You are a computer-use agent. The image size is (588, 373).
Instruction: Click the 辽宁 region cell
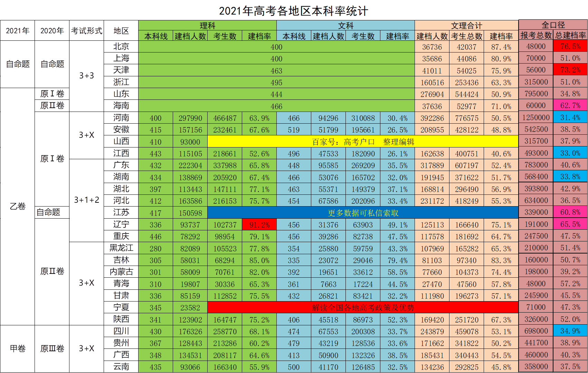121,224
